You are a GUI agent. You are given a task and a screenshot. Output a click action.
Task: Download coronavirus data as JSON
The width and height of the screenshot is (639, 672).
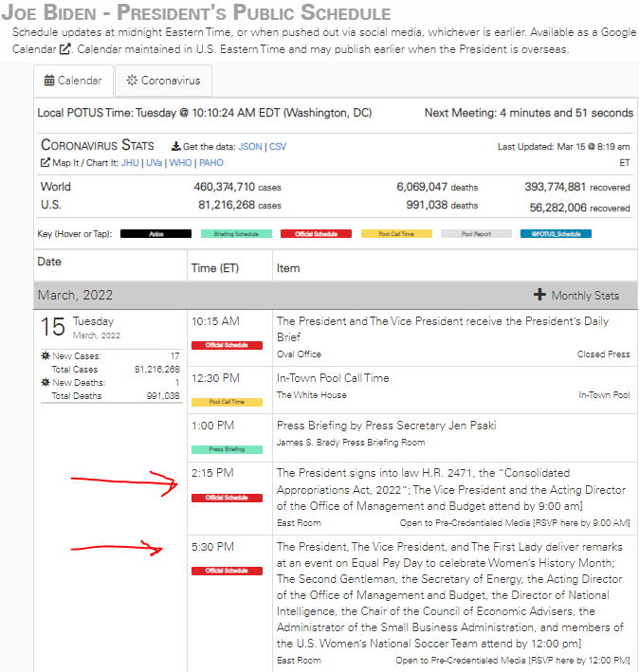250,147
